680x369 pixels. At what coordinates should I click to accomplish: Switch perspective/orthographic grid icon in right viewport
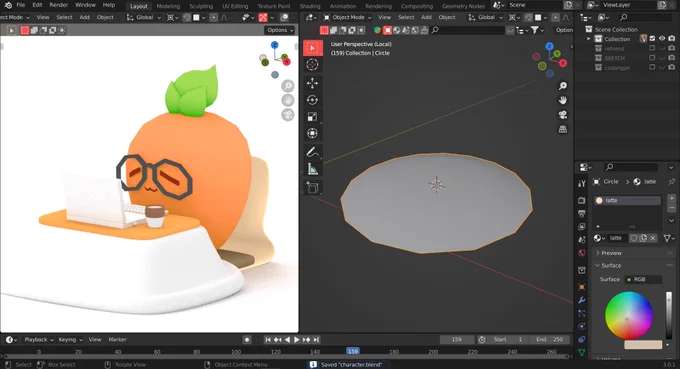coord(562,129)
